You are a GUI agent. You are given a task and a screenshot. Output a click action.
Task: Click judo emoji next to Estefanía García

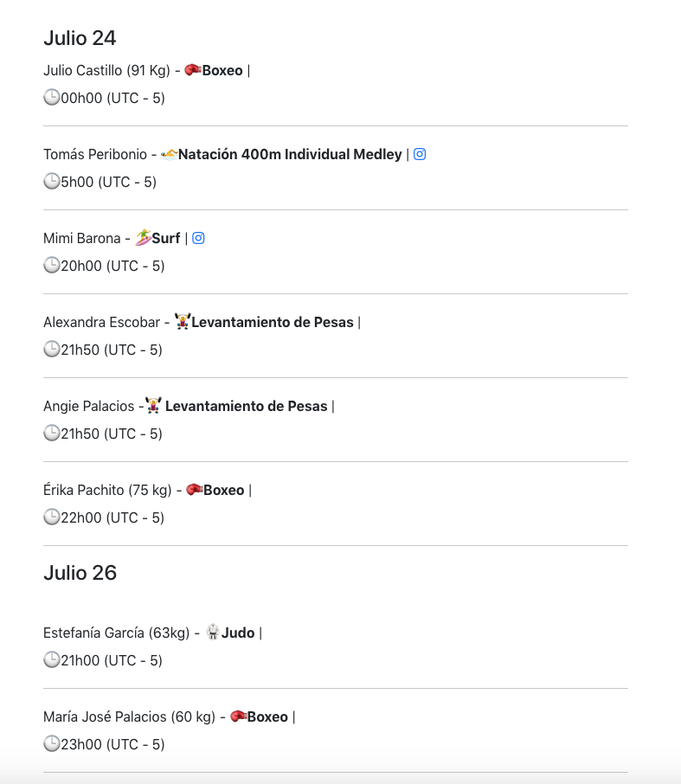[213, 632]
